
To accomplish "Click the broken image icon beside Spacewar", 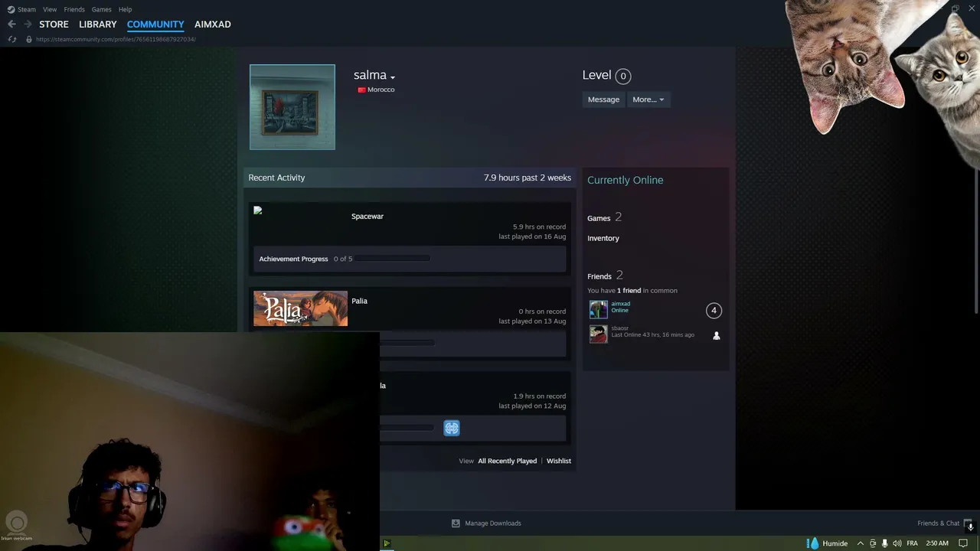I will pyautogui.click(x=258, y=210).
